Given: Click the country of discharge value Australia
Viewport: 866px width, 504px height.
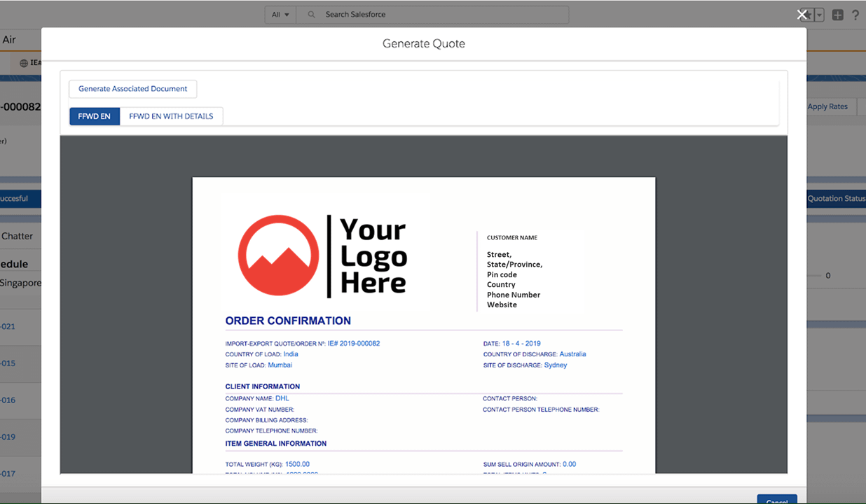Looking at the screenshot, I should click(x=572, y=354).
